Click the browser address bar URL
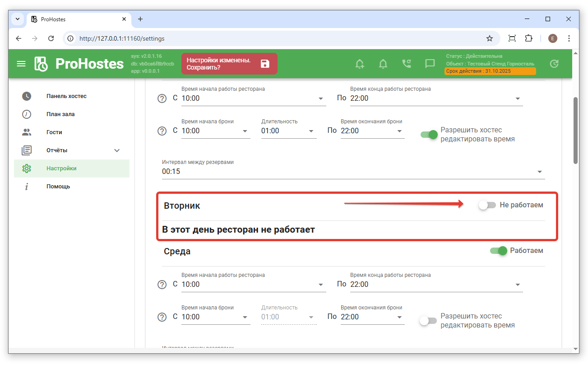Viewport: 588px width, 365px height. (x=122, y=38)
